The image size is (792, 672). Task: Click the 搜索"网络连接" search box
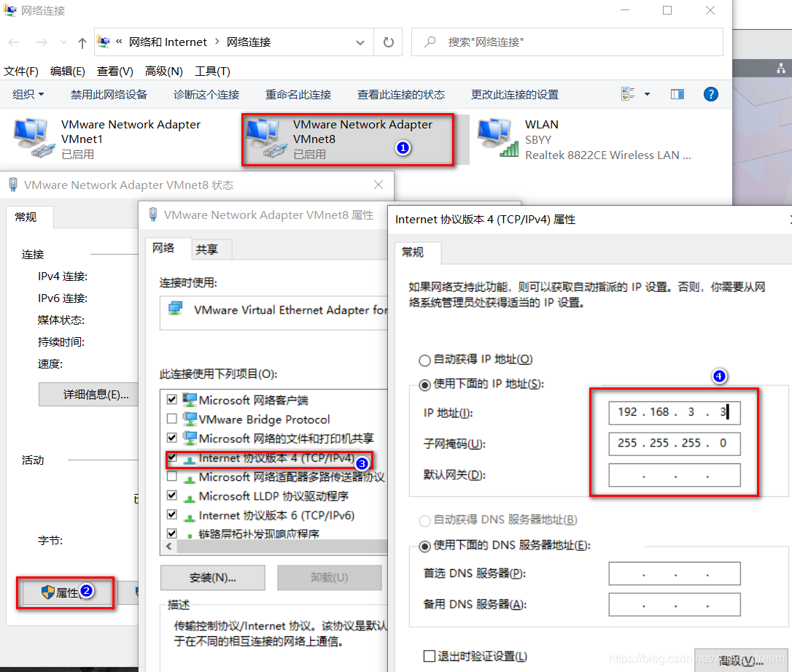[x=567, y=42]
